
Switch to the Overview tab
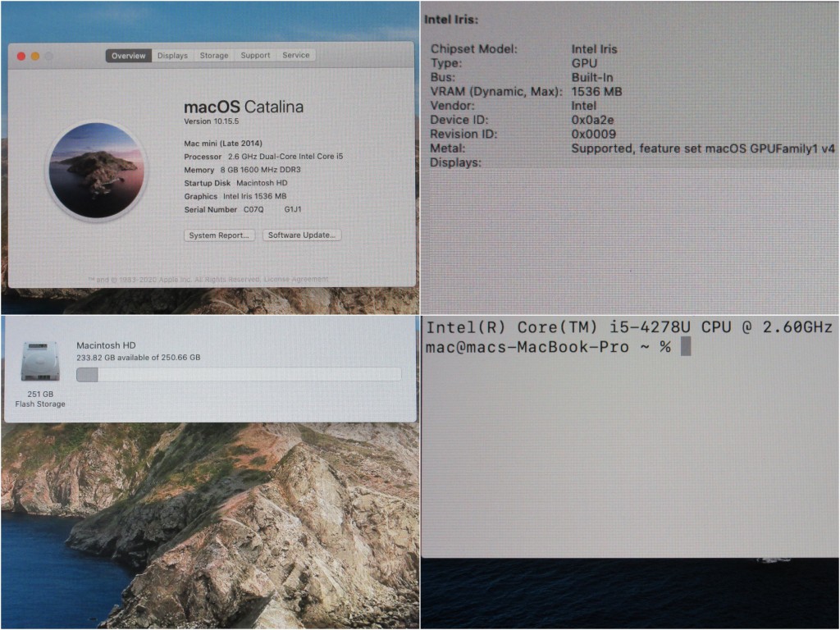click(x=129, y=56)
